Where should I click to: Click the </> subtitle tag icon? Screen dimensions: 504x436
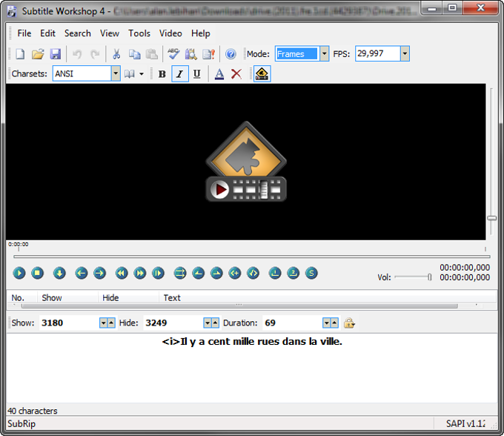(253, 274)
